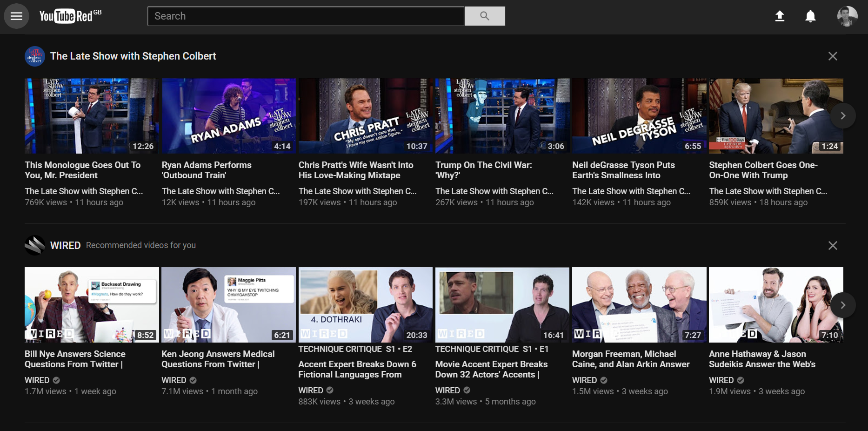Dismiss the Late Show shelf
This screenshot has height=431, width=868.
pyautogui.click(x=833, y=56)
